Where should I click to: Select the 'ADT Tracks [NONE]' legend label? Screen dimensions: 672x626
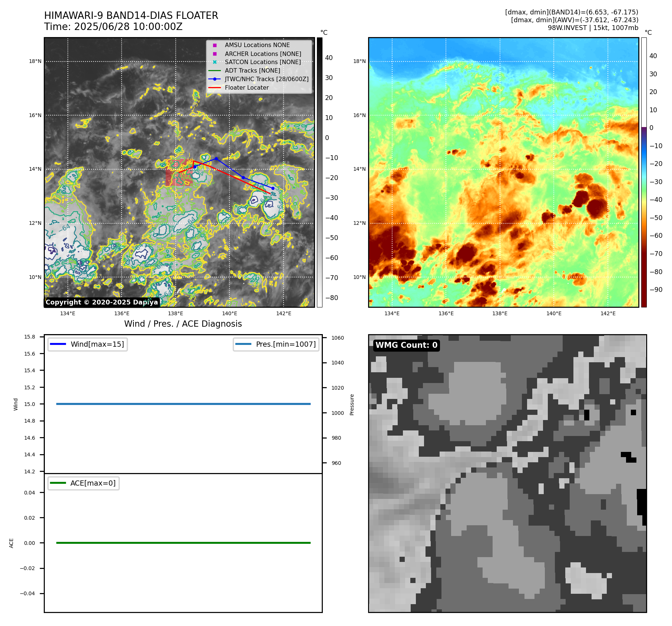[252, 70]
